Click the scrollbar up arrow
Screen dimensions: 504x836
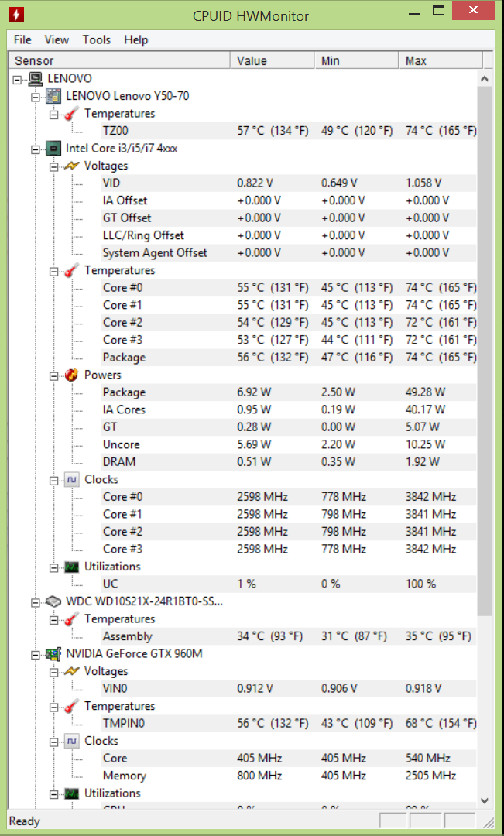pos(485,79)
